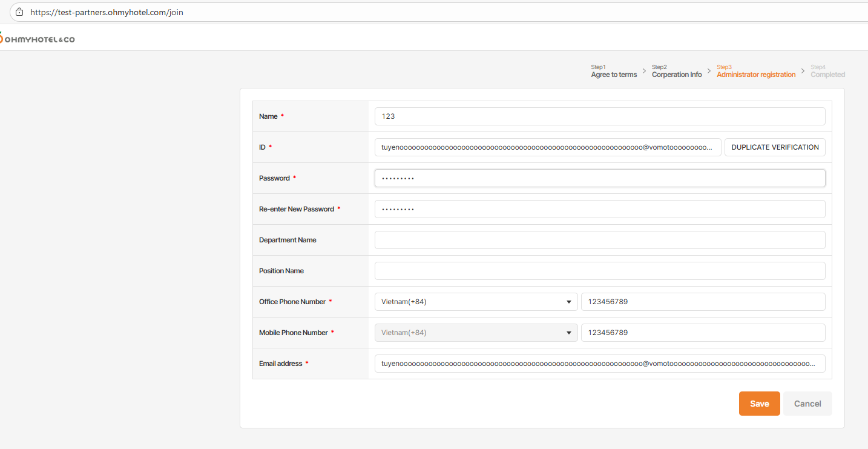Click into the ID input field
The width and height of the screenshot is (868, 449).
pos(547,147)
